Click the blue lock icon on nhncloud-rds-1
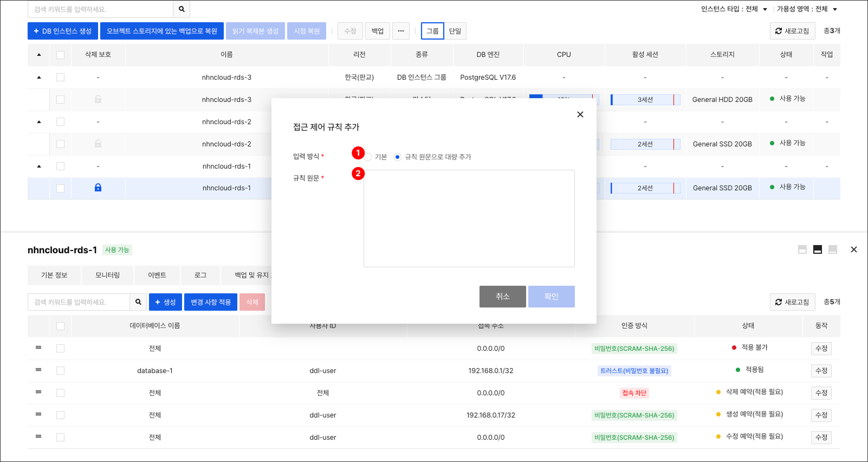 (98, 188)
